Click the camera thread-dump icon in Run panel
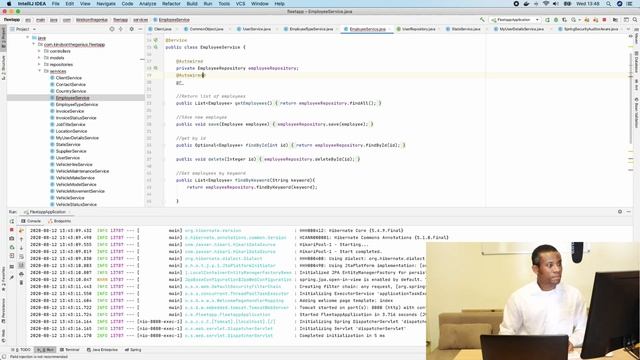The height and width of the screenshot is (360, 640). pos(12,239)
